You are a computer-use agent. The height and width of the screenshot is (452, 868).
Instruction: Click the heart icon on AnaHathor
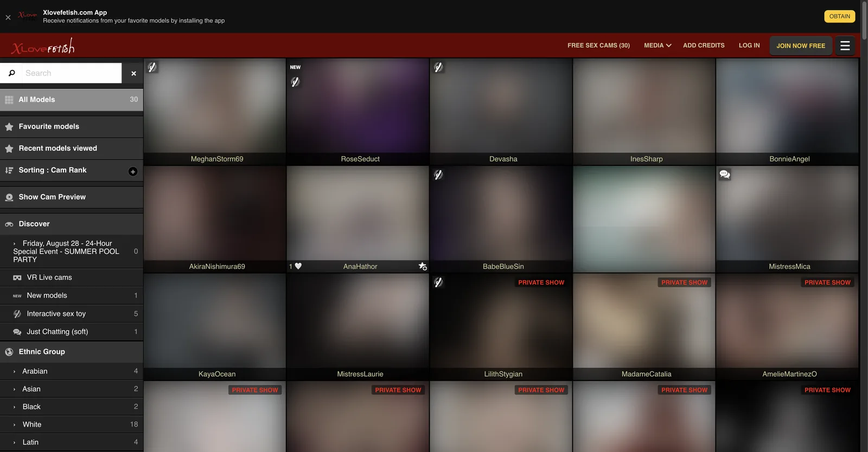[298, 266]
